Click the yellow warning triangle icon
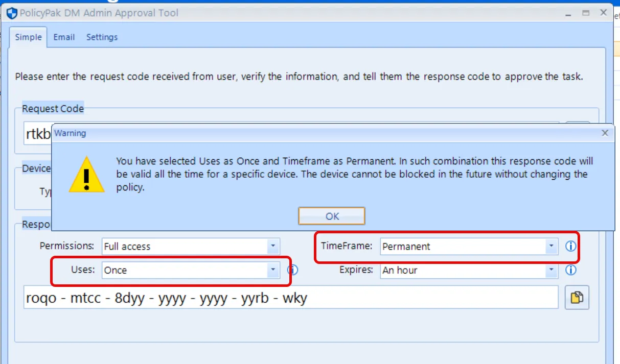Image resolution: width=620 pixels, height=364 pixels. (x=86, y=174)
